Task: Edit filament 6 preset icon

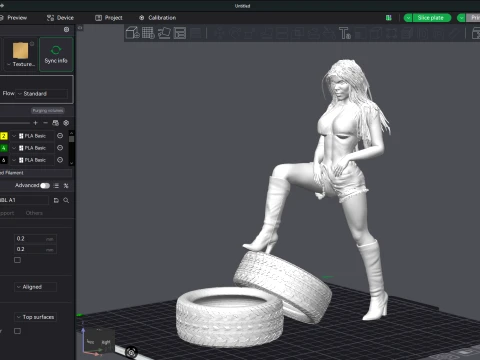Action: [60, 160]
